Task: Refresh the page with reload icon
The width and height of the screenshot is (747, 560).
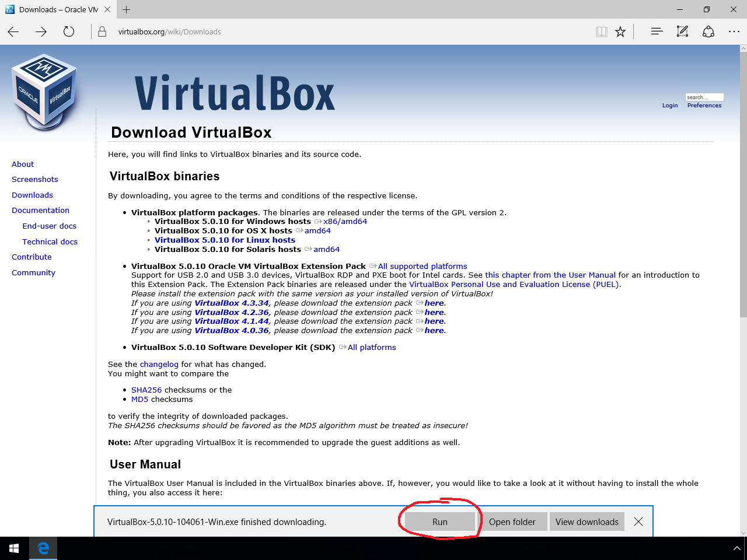Action: [69, 32]
